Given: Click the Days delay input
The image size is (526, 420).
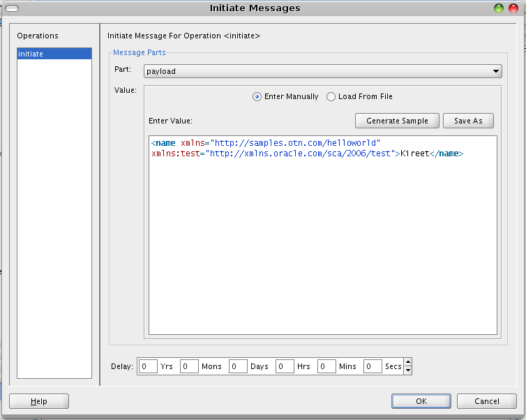Looking at the screenshot, I should click(238, 366).
